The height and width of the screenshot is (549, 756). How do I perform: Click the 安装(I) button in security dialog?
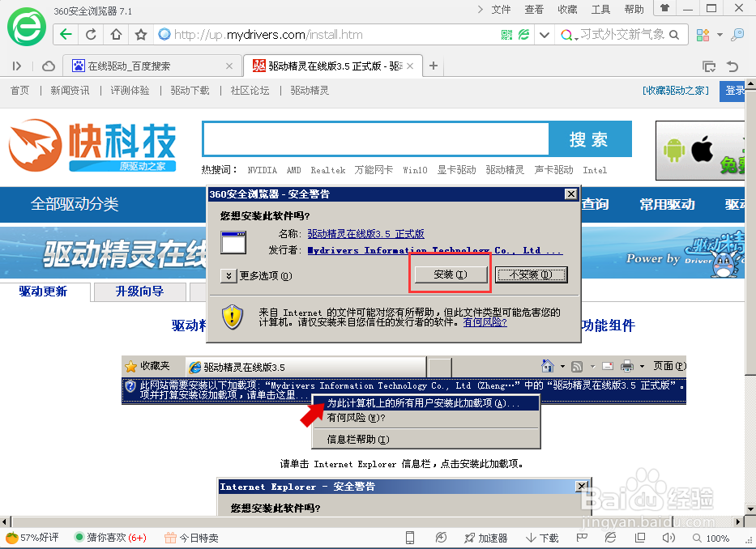451,274
